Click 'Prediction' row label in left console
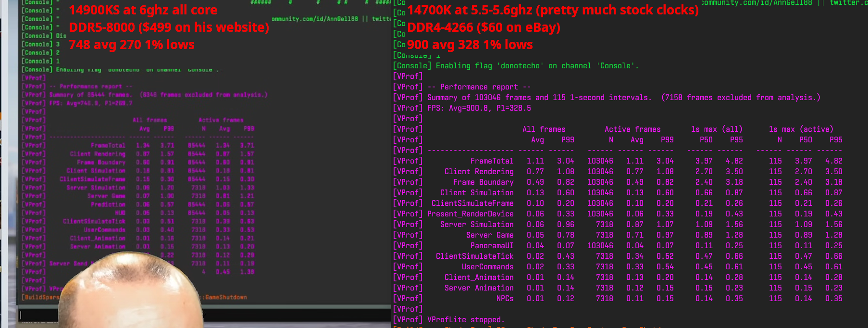 point(108,204)
